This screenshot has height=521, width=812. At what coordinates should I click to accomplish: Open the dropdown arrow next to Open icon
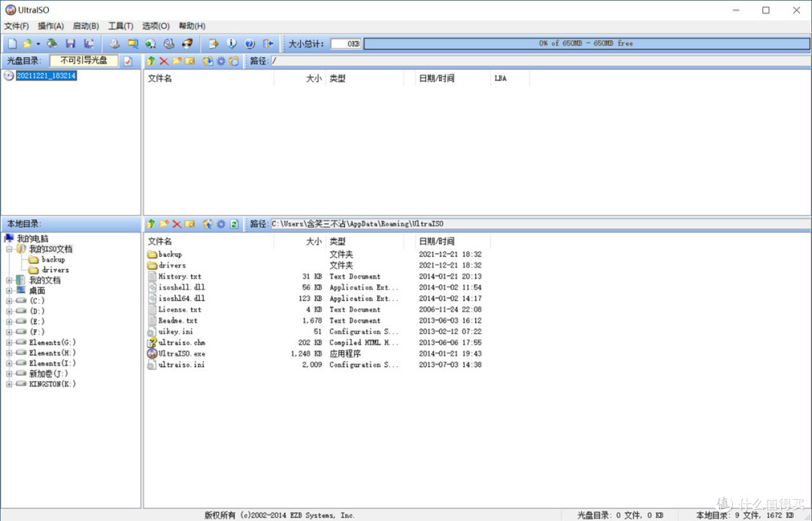click(38, 44)
